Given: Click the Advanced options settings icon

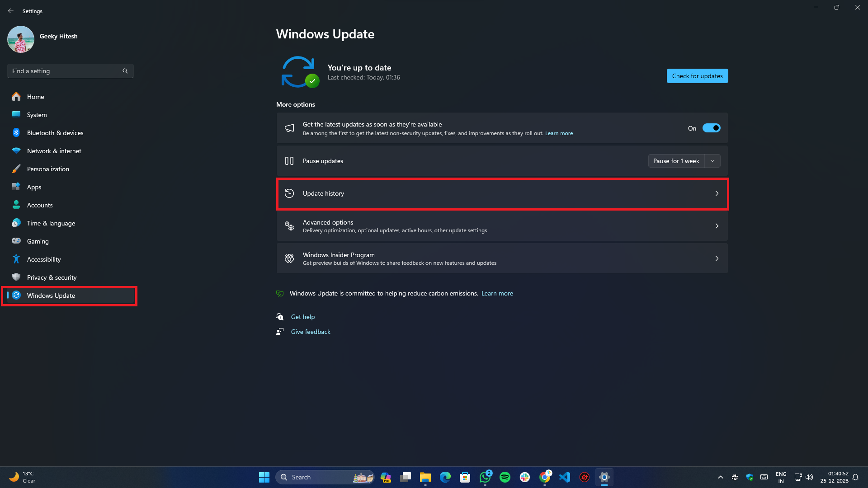Looking at the screenshot, I should coord(290,226).
